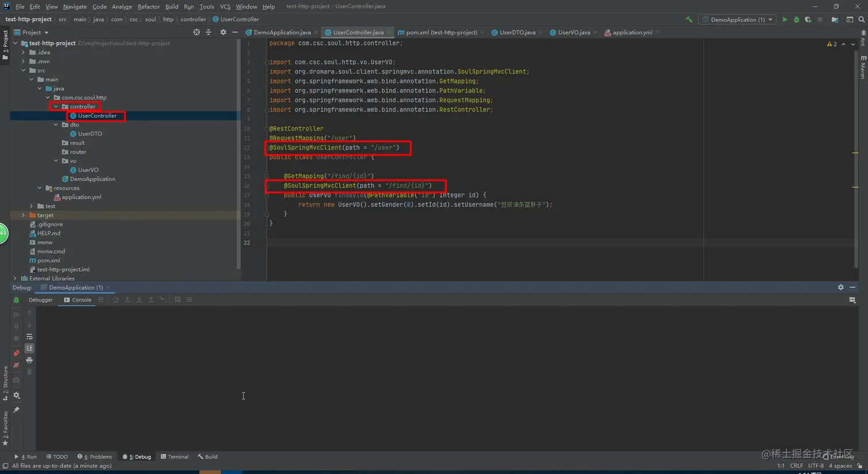Start debugging with the top toolbar bug icon
The width and height of the screenshot is (868, 474).
[796, 20]
